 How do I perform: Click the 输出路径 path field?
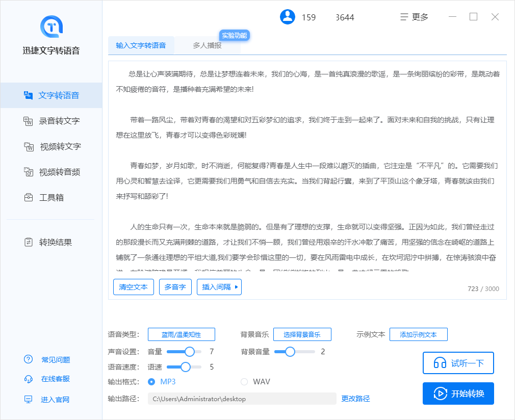[x=242, y=399]
